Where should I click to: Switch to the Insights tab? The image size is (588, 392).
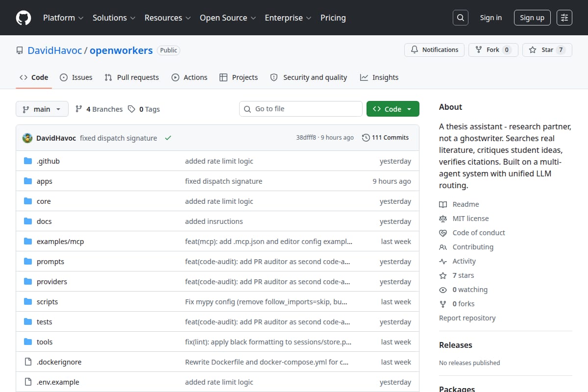coord(379,77)
